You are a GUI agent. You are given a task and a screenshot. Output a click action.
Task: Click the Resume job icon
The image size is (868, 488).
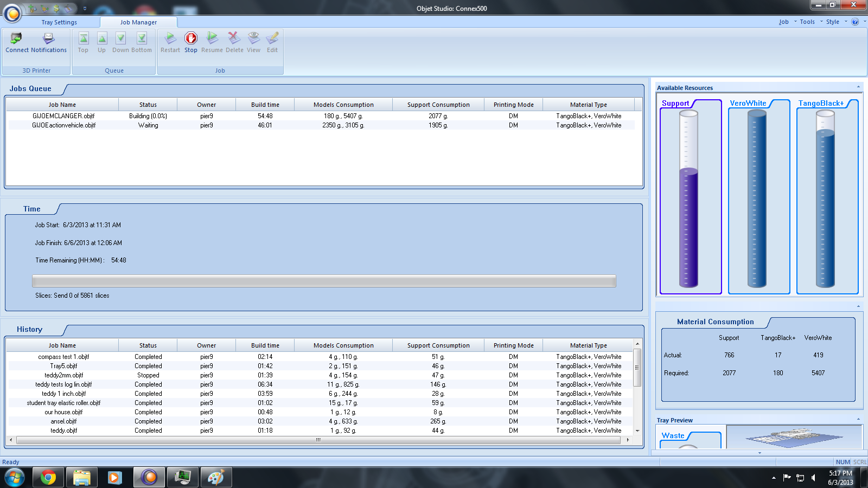[x=212, y=42]
